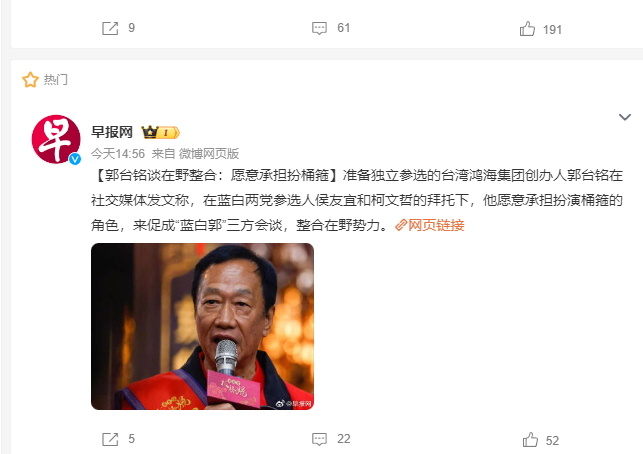This screenshot has width=643, height=454.
Task: Click the 61 comment count
Action: (343, 28)
